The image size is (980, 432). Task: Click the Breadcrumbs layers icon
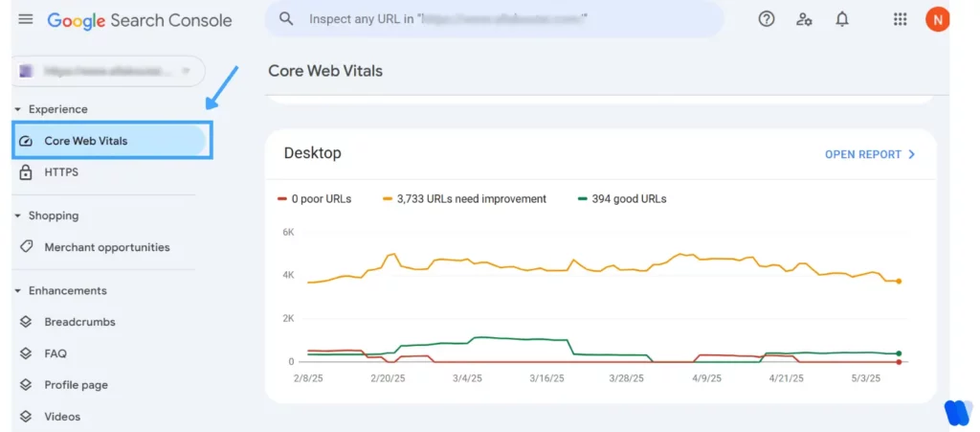[x=26, y=322]
